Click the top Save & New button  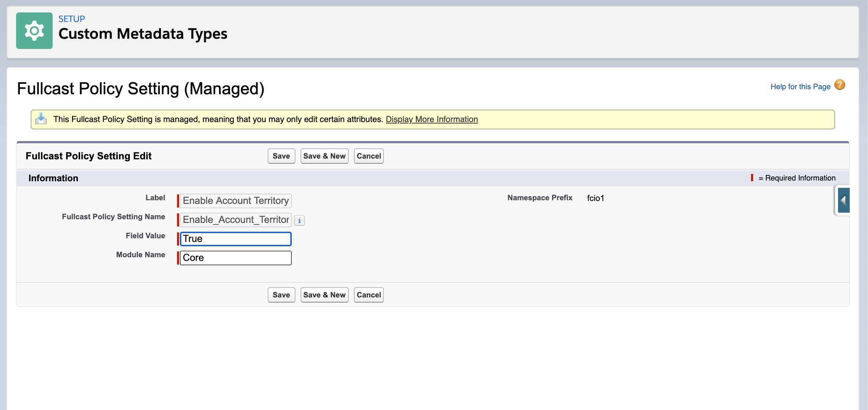click(324, 156)
